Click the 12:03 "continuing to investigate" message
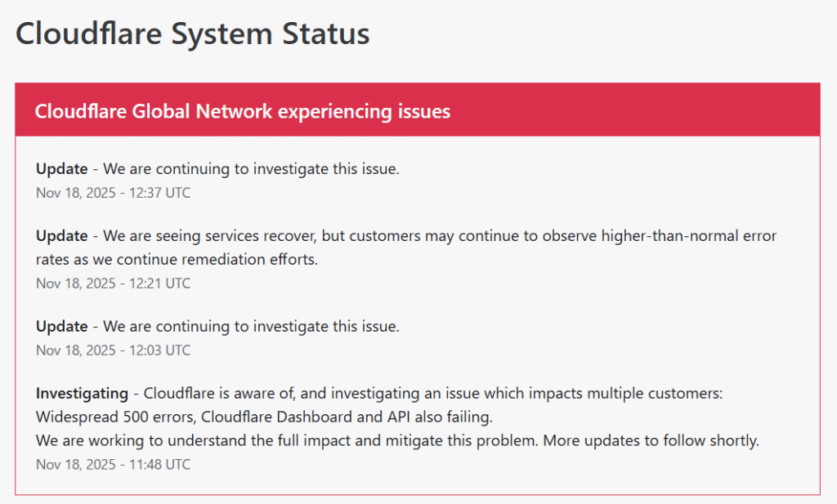Image resolution: width=837 pixels, height=504 pixels. point(251,326)
